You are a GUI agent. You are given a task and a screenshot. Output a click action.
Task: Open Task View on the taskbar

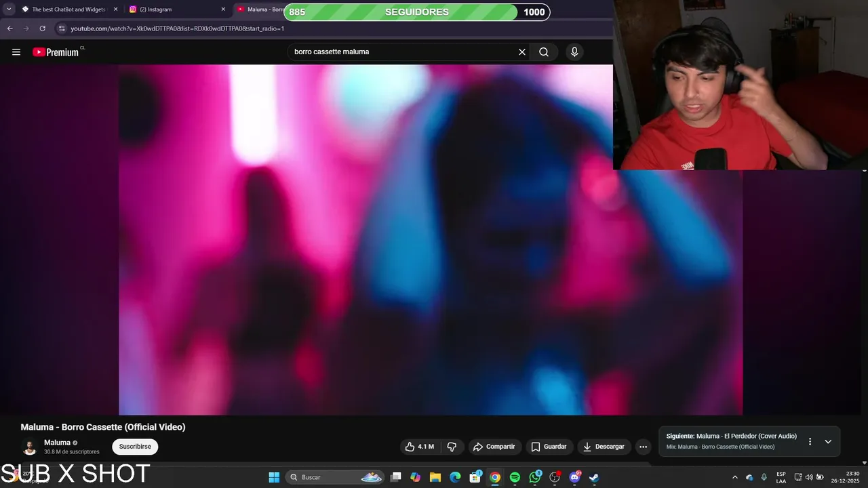396,477
